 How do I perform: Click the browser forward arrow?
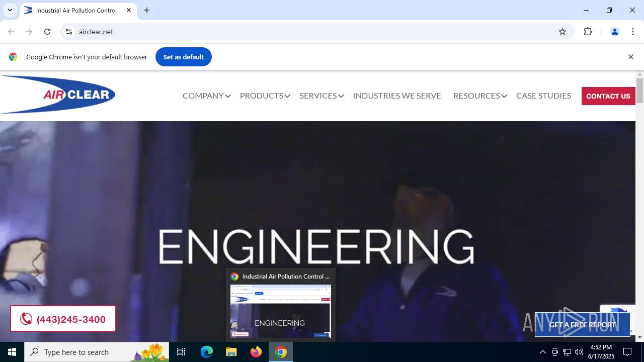(29, 32)
